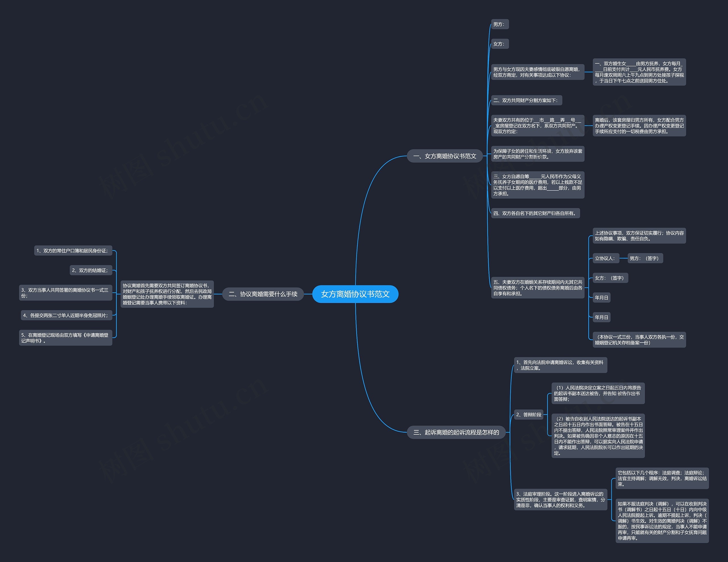Click node 它包括以下几个程序：法庭调查；法庭辩论
728x562 pixels.
[x=662, y=478]
